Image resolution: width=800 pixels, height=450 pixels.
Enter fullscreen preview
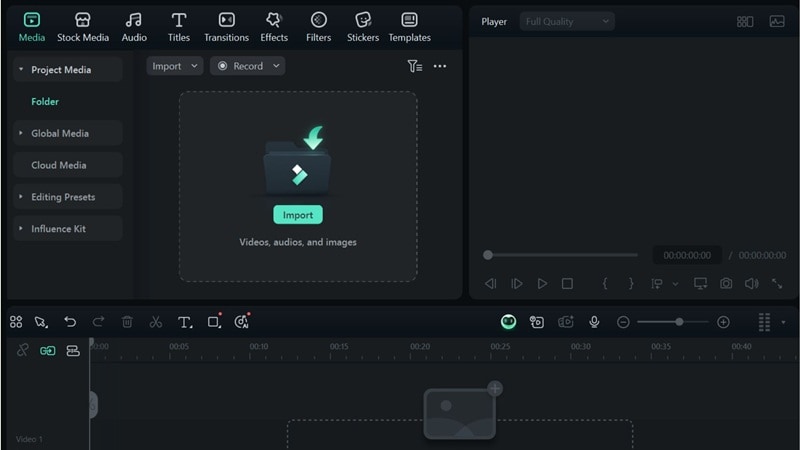click(x=777, y=283)
